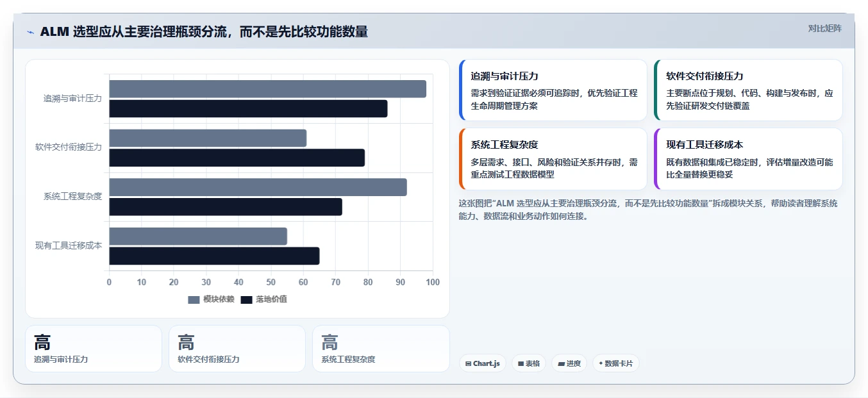This screenshot has height=398, width=868.
Task: Open the orange-edged 系统工程复杂度 info card
Action: tap(553, 159)
